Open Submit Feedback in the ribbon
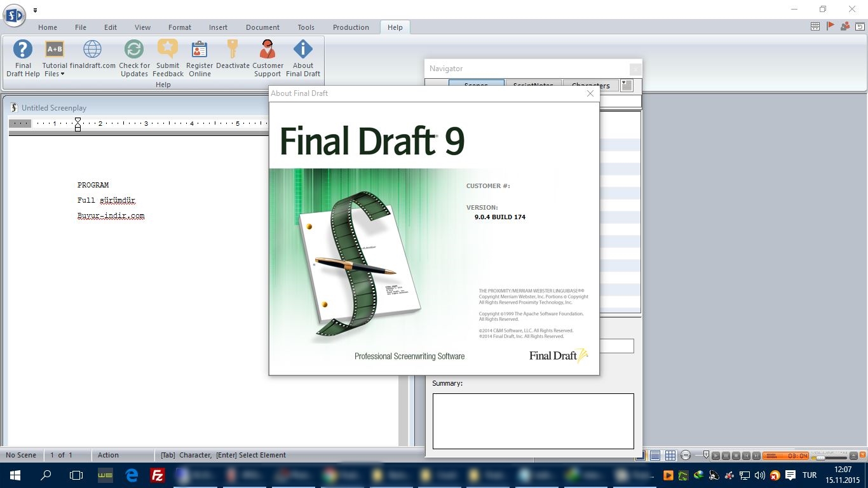This screenshot has width=868, height=488. [x=168, y=58]
